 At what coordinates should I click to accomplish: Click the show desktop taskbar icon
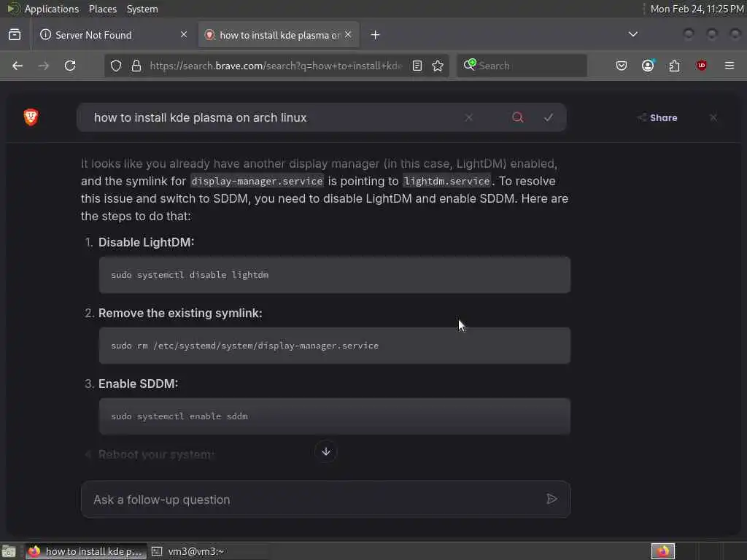pyautogui.click(x=9, y=551)
